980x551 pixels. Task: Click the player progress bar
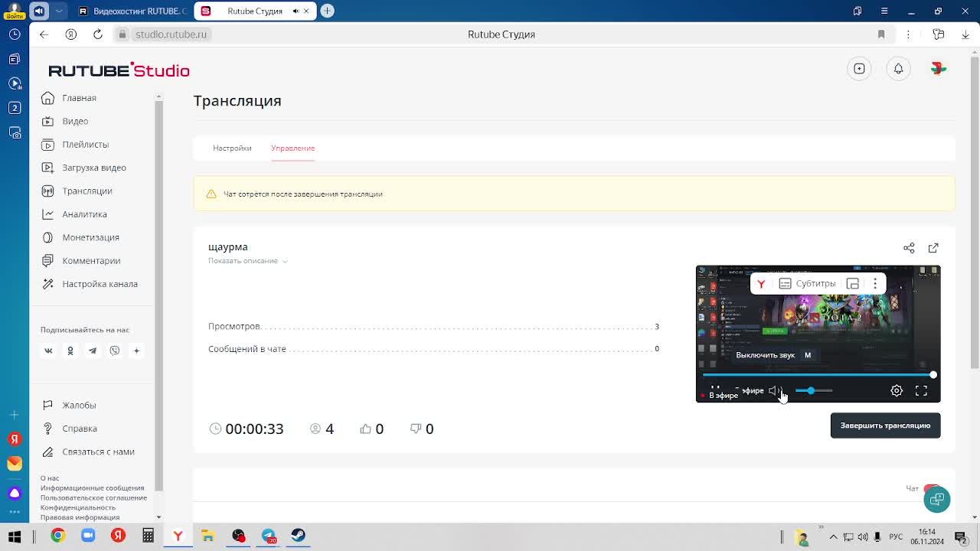(x=818, y=375)
